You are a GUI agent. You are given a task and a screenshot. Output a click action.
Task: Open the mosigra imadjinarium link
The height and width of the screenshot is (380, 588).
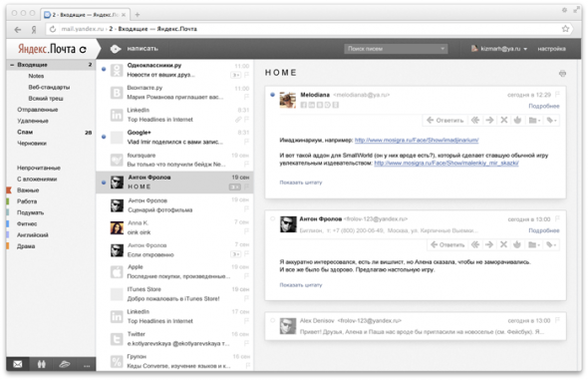(417, 140)
